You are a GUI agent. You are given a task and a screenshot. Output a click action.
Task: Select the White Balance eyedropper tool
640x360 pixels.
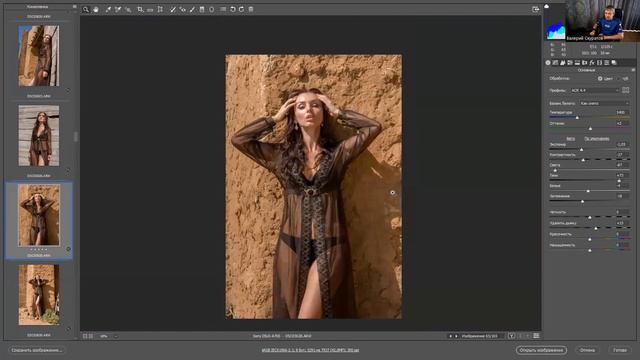(x=108, y=9)
